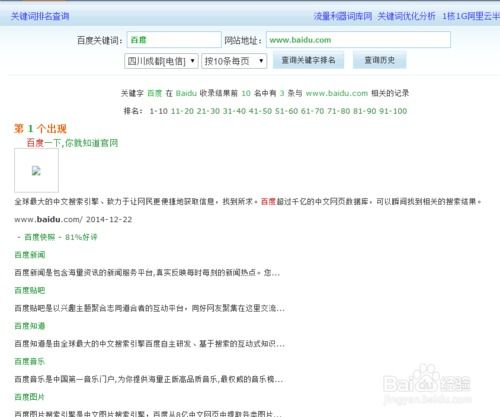Click the 百度贴吧 description text

tap(149, 308)
